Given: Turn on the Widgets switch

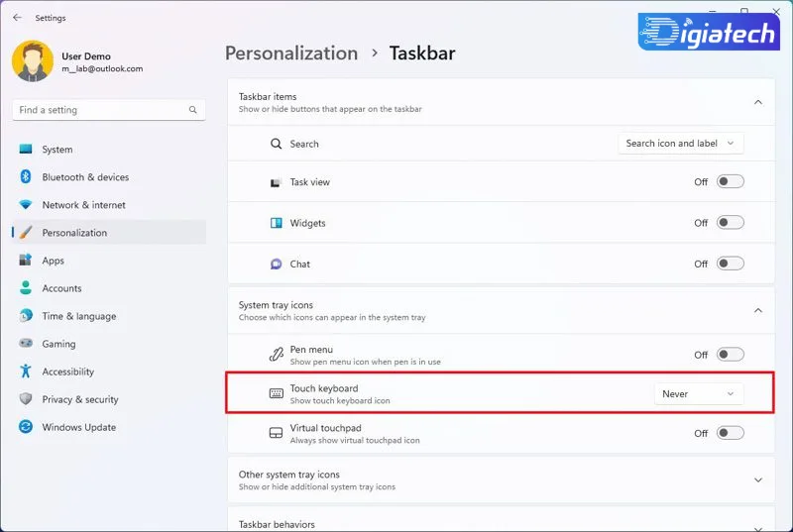Looking at the screenshot, I should [x=730, y=222].
